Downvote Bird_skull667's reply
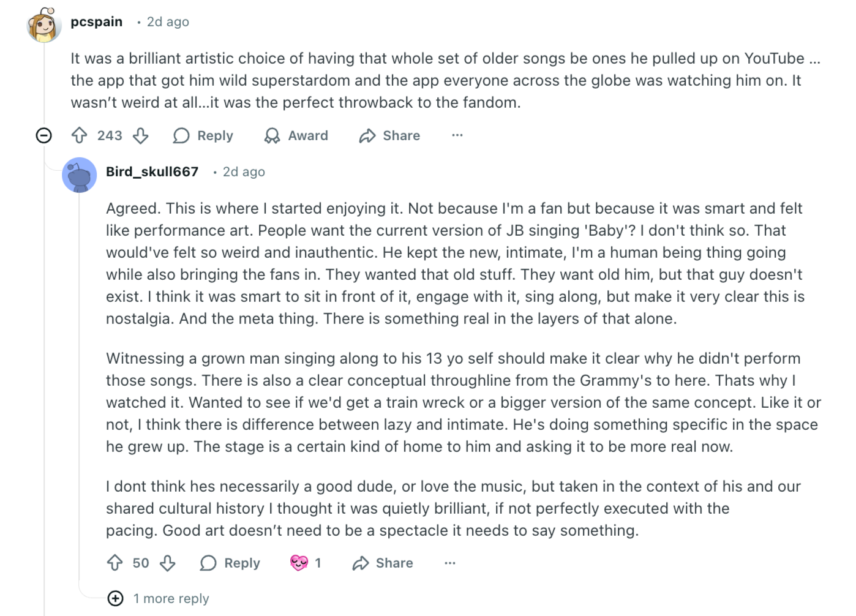The width and height of the screenshot is (856, 616). tap(168, 563)
